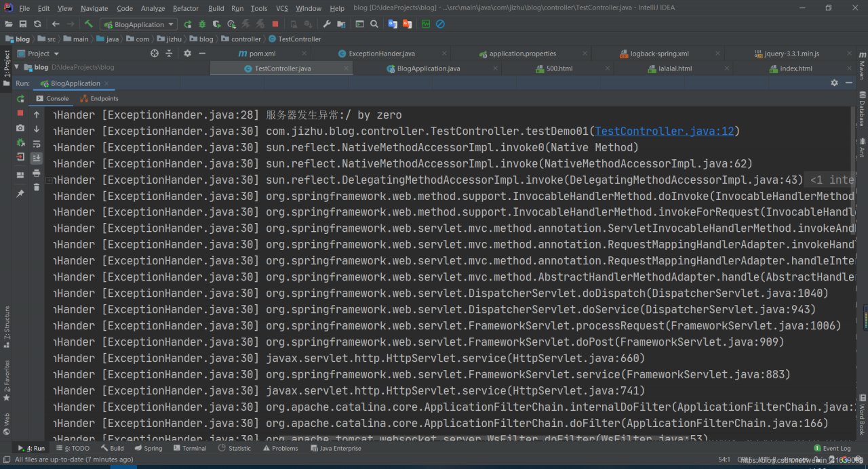This screenshot has width=868, height=469.
Task: Click the TestController breadcrumb item
Action: [x=295, y=39]
